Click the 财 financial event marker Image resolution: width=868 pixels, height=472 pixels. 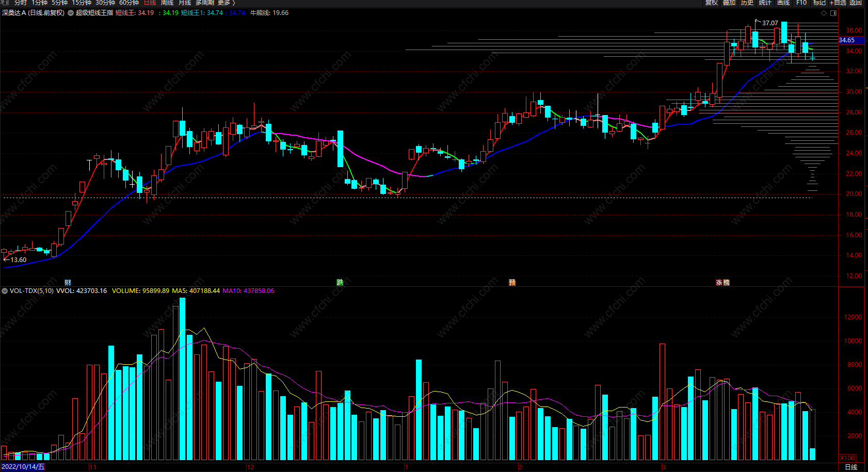click(x=68, y=282)
